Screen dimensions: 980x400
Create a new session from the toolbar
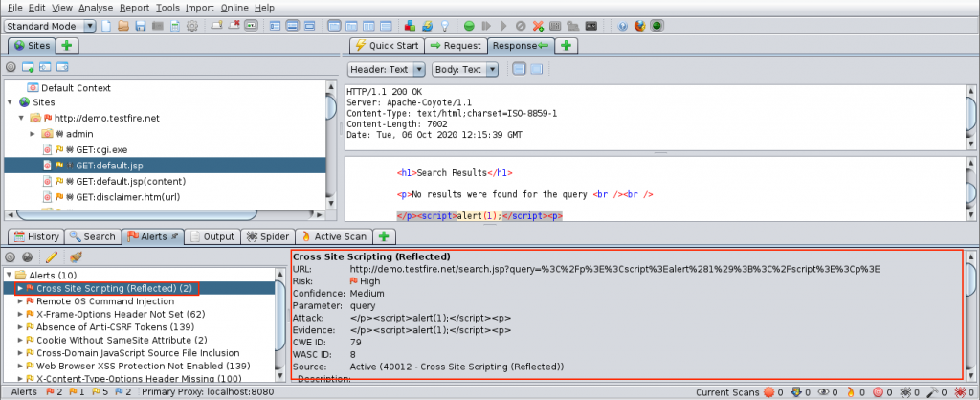(x=106, y=26)
